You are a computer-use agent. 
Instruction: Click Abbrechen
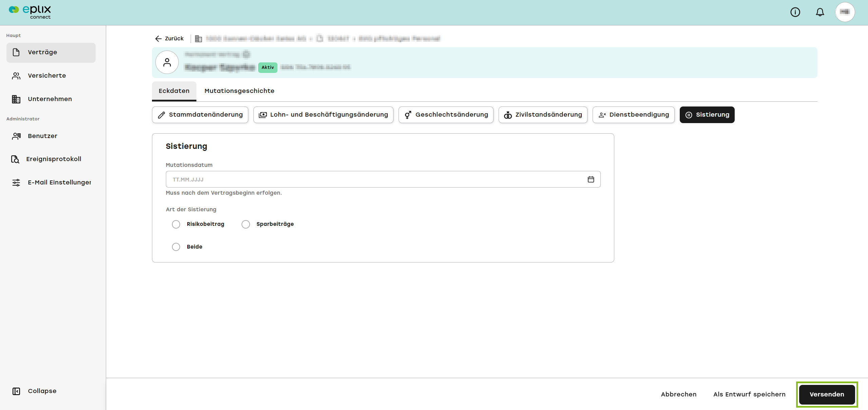(679, 394)
